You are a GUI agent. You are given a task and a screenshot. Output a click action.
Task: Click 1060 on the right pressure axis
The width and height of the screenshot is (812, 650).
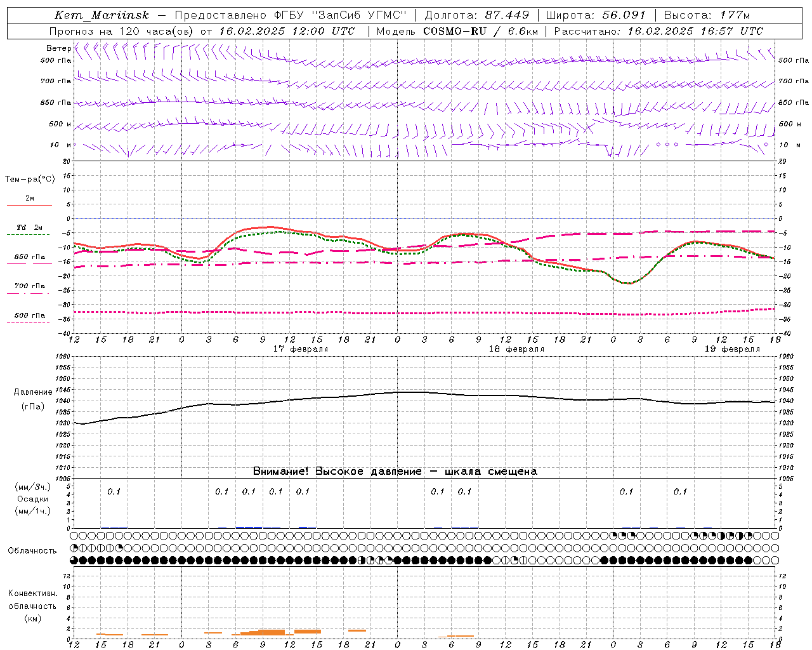click(786, 357)
